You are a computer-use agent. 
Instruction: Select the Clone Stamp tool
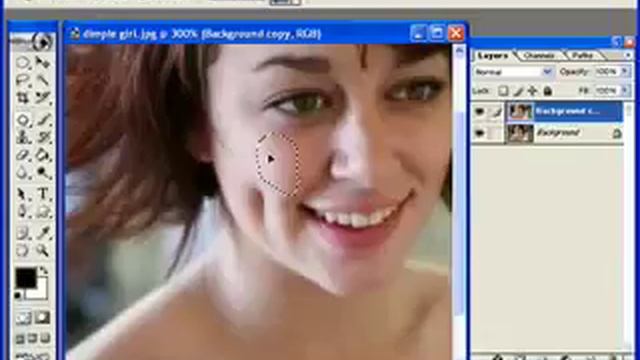pos(23,138)
